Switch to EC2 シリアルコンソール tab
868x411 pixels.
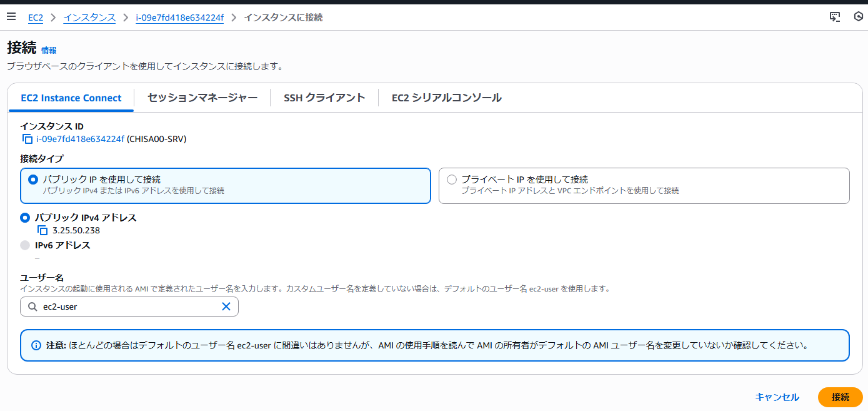(x=446, y=98)
